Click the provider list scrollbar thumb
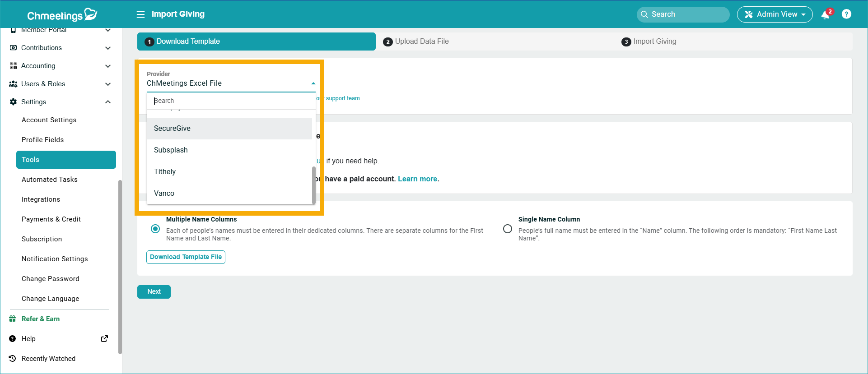 click(313, 185)
